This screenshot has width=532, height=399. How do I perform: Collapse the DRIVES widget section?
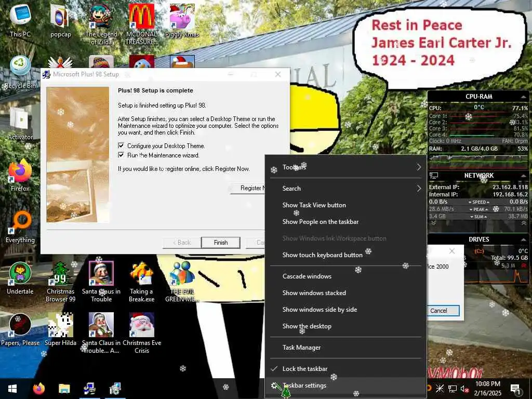click(524, 240)
